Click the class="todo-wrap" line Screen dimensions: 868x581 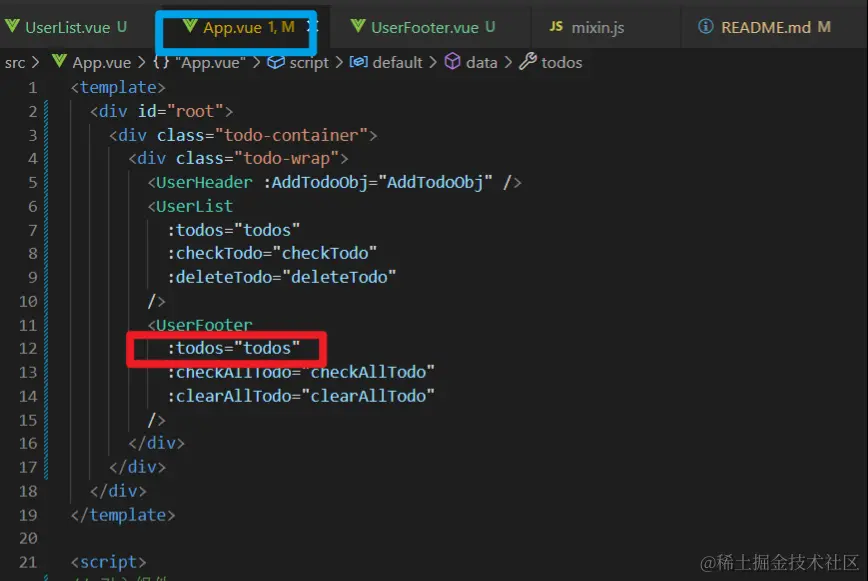click(238, 158)
